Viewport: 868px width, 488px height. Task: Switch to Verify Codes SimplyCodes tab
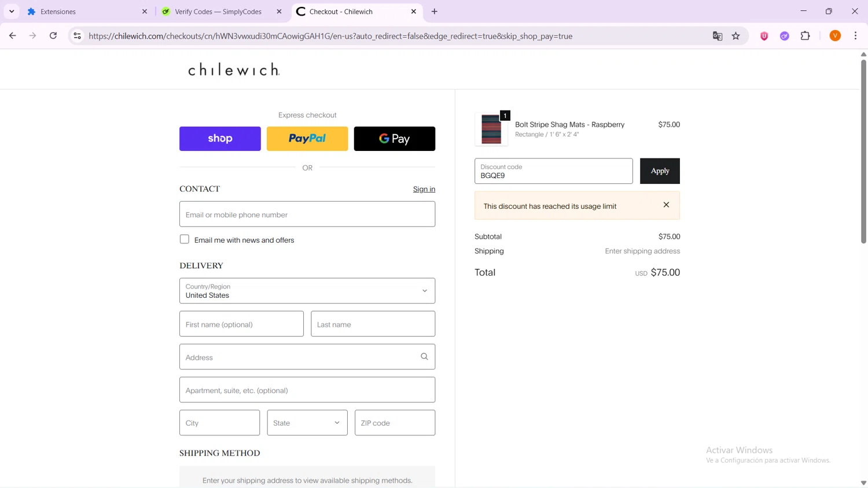(x=218, y=12)
